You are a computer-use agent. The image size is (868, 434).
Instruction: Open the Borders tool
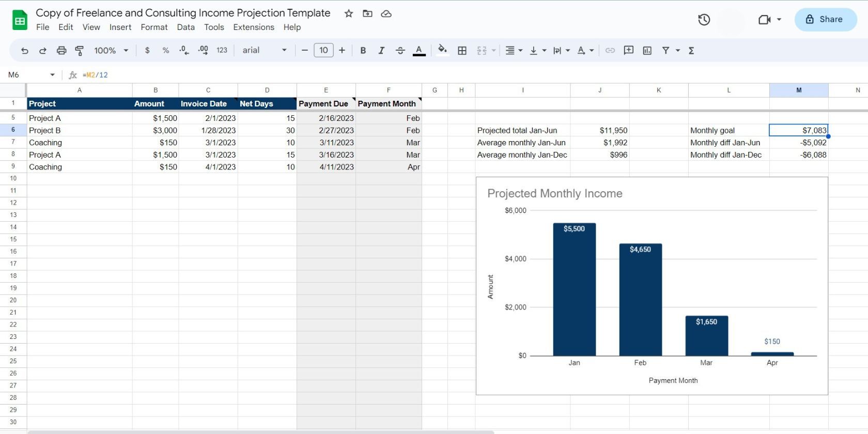(x=462, y=50)
